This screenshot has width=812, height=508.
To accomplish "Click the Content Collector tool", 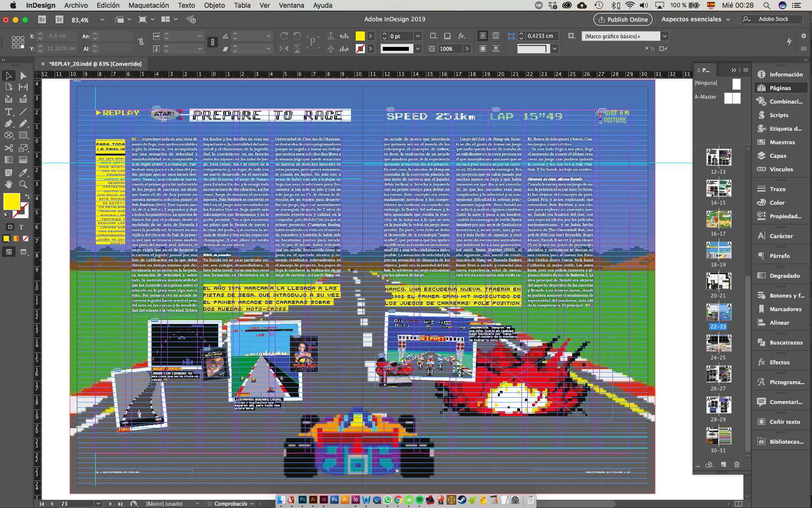I will 9,99.
